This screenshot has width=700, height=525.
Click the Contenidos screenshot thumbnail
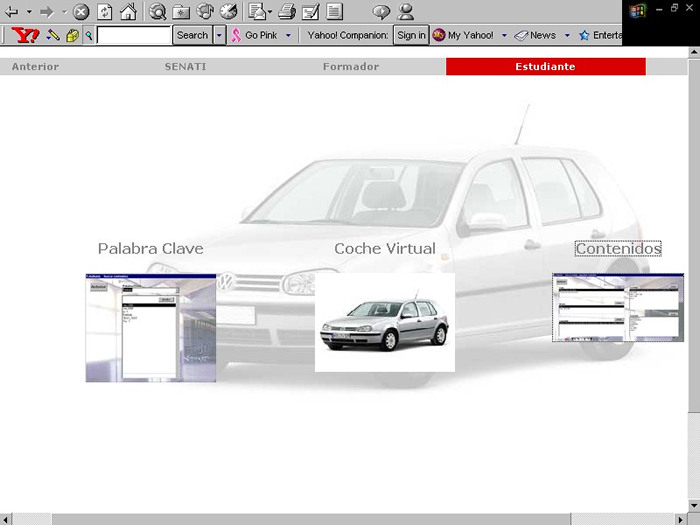(x=618, y=308)
